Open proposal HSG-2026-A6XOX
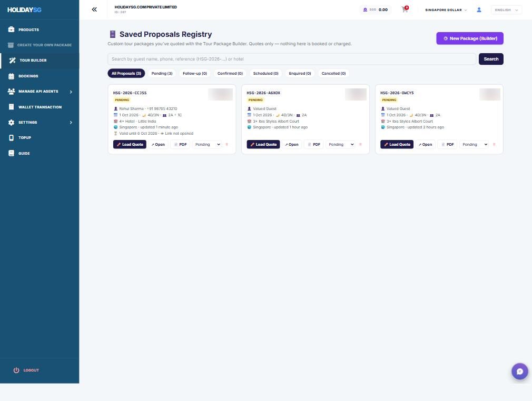 pyautogui.click(x=292, y=144)
